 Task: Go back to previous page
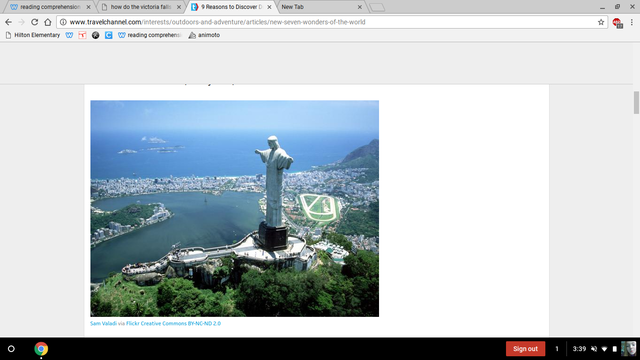[9, 22]
